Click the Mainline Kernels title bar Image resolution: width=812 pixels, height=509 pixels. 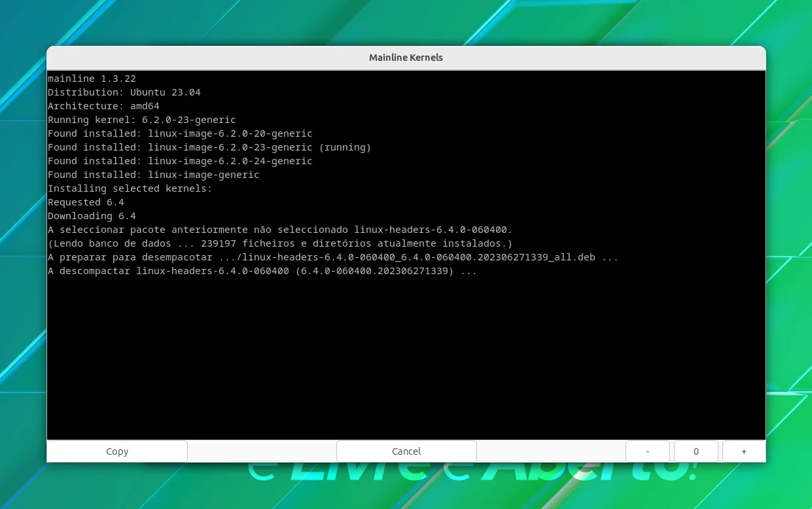coord(406,58)
